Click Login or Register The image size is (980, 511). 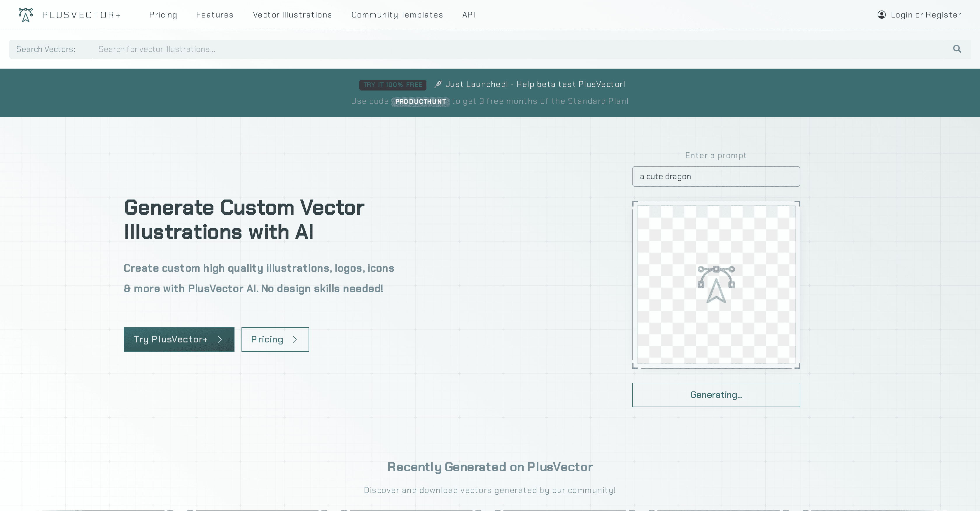pos(926,15)
